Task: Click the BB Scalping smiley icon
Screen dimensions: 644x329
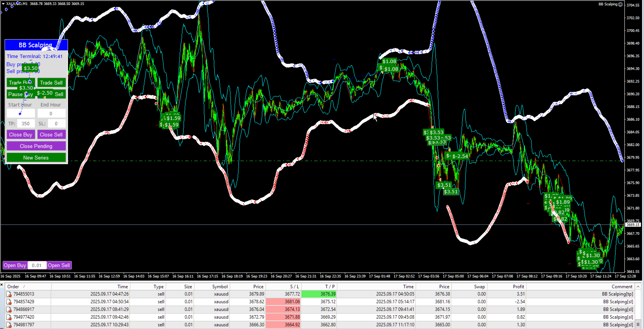Action: [620, 4]
